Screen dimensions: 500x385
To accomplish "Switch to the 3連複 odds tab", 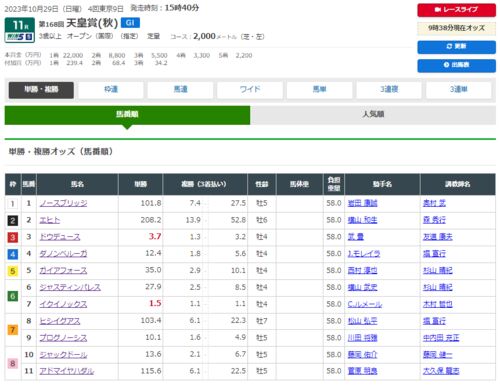I will (389, 90).
